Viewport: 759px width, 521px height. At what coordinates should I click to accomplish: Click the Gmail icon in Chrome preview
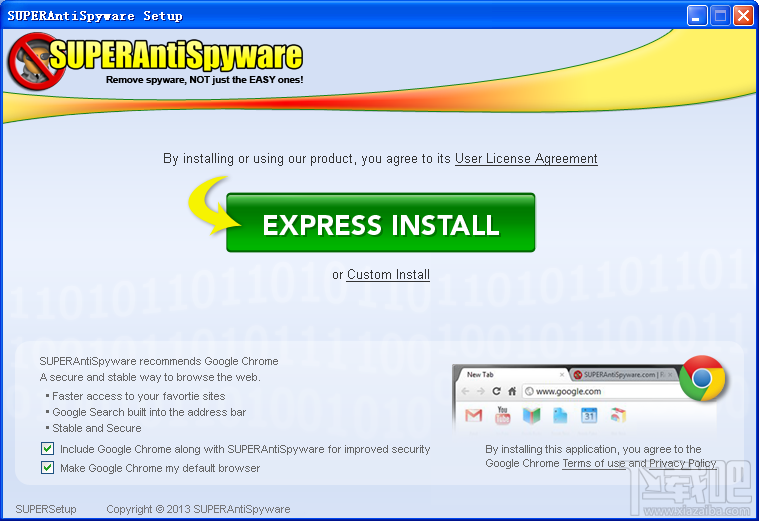tap(473, 415)
